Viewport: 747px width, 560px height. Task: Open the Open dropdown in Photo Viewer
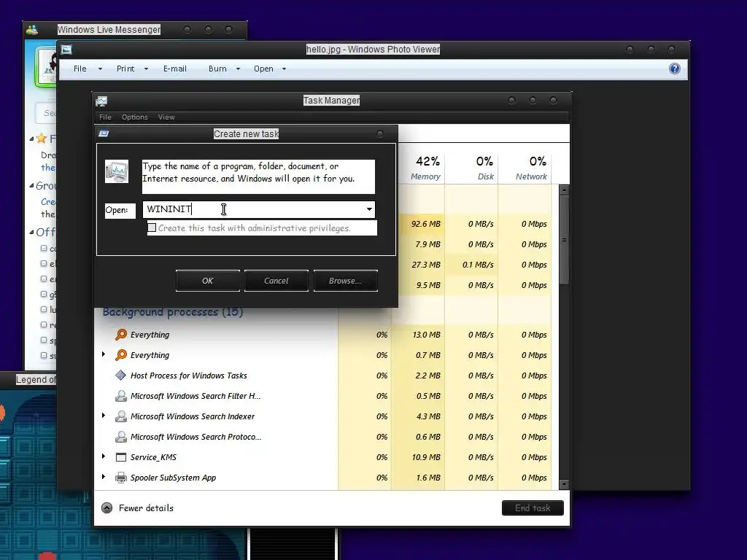tap(284, 69)
